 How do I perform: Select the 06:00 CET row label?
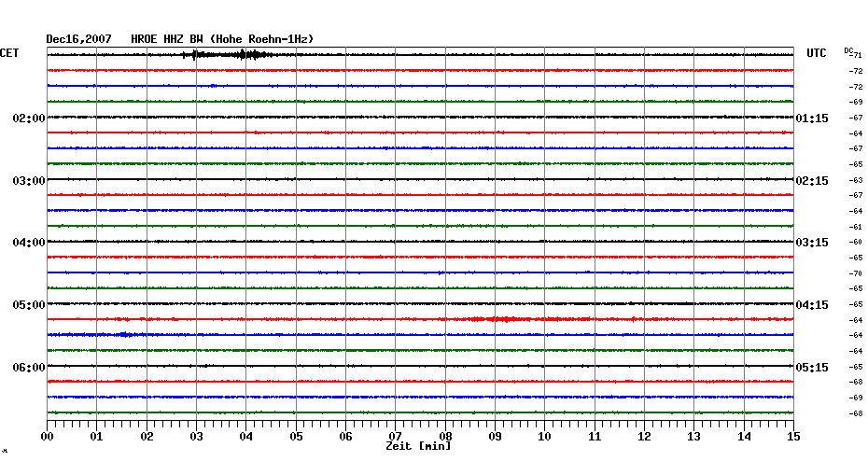tap(29, 368)
